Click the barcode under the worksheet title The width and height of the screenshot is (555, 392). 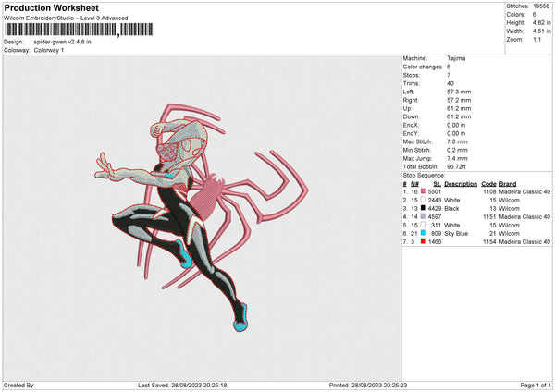[79, 30]
